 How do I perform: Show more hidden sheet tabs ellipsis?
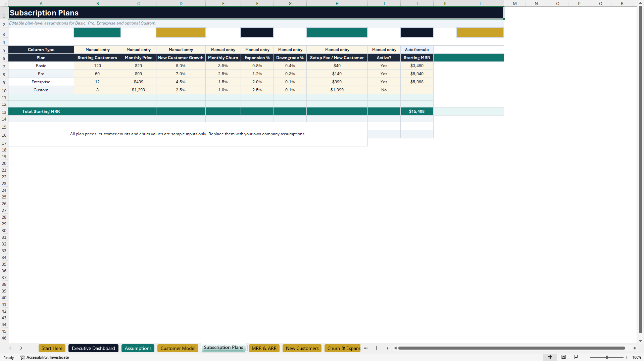point(365,348)
